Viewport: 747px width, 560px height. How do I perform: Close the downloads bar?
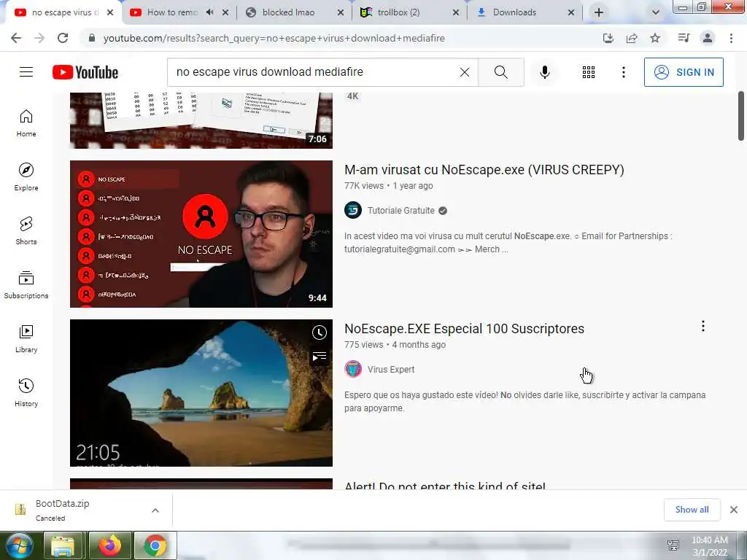pos(734,510)
